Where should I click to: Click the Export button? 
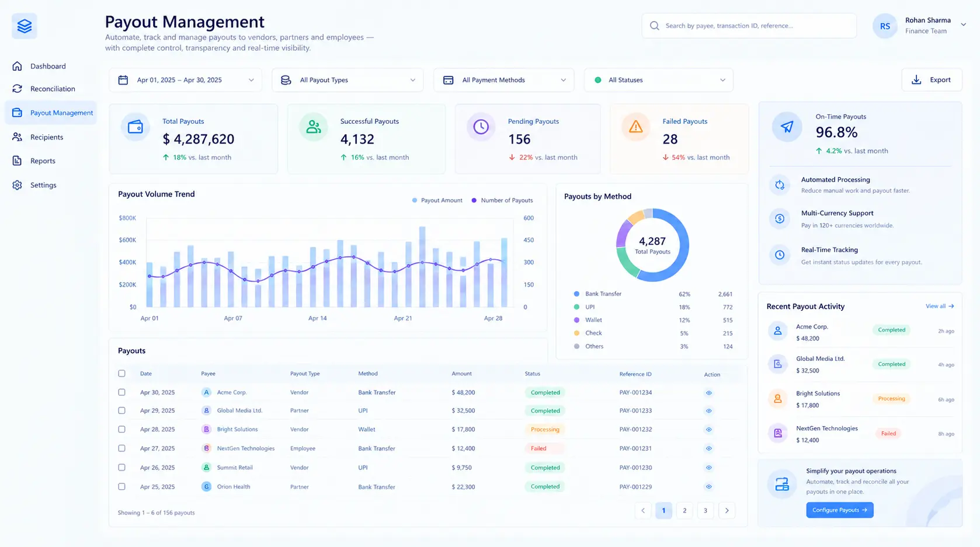[932, 80]
